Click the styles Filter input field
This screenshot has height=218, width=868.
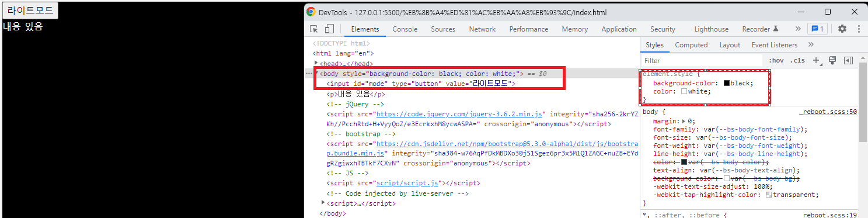702,61
